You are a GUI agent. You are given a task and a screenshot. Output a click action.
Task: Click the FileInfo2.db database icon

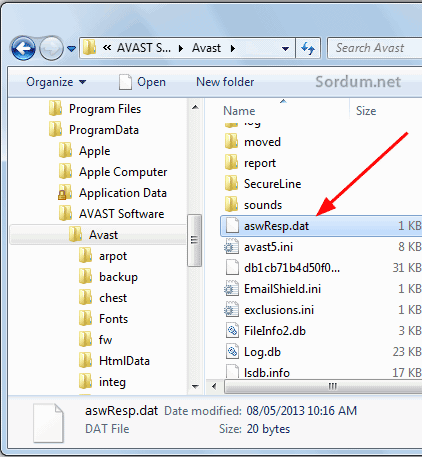tap(232, 331)
